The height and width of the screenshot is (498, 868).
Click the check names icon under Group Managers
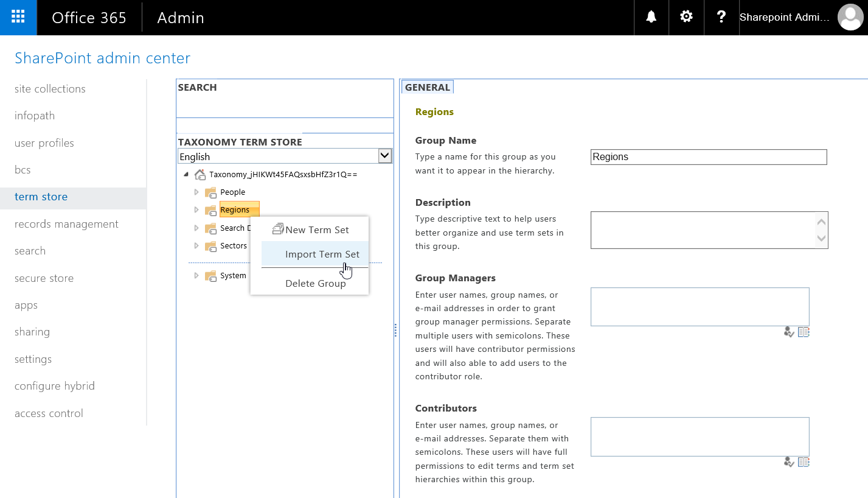[789, 332]
